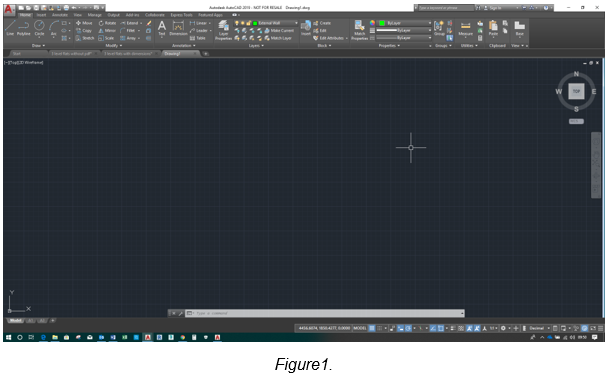Select the Line drawing tool
608x376 pixels.
tap(10, 28)
